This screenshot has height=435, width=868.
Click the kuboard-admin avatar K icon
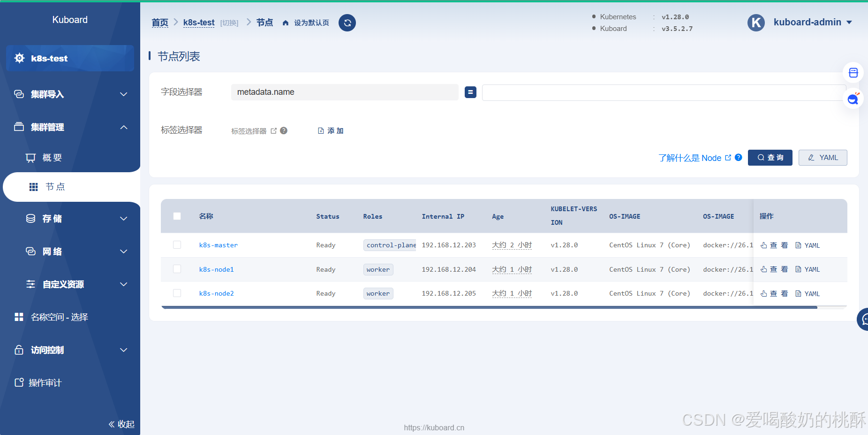pyautogui.click(x=756, y=23)
